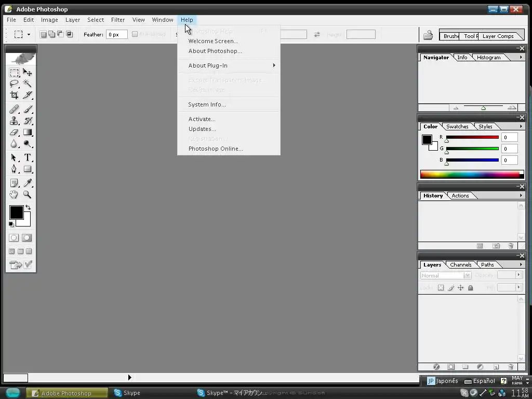The width and height of the screenshot is (532, 399).
Task: Click Photoshop Online in Help menu
Action: (216, 149)
